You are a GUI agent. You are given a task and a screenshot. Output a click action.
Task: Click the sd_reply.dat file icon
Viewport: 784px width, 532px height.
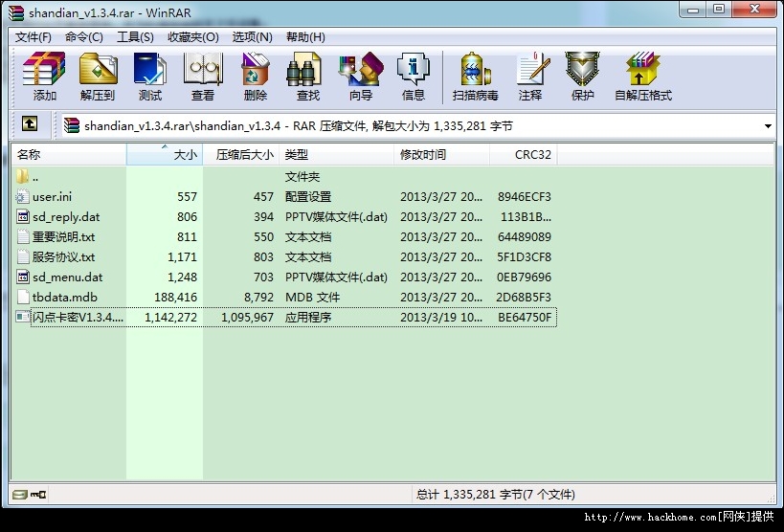point(23,216)
